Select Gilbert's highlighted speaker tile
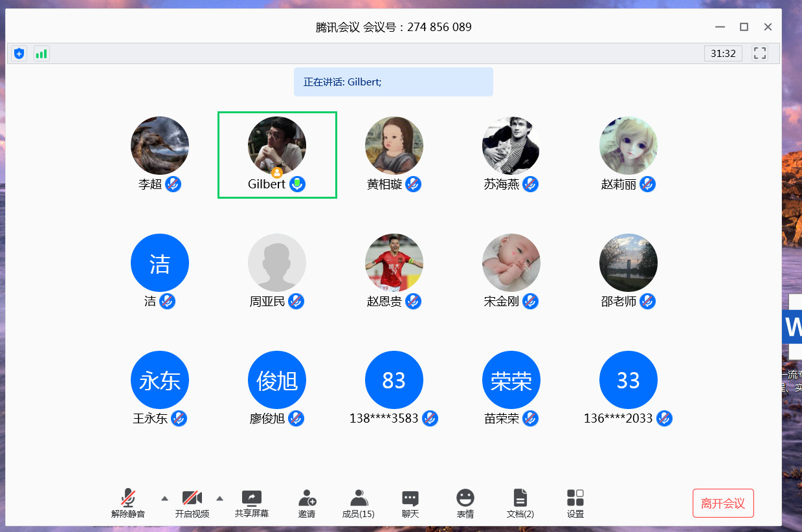Screen dimensions: 802x532 [277, 154]
